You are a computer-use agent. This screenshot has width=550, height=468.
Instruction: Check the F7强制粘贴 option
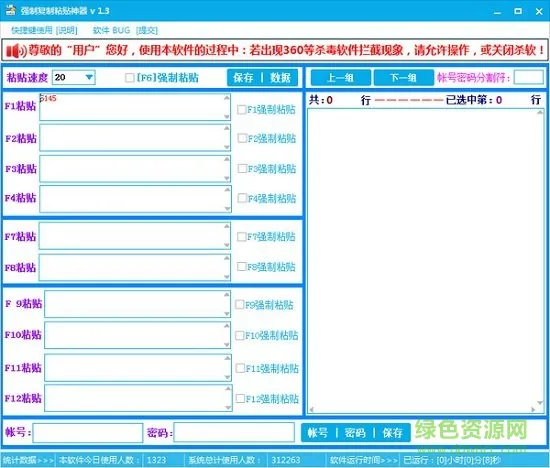241,237
